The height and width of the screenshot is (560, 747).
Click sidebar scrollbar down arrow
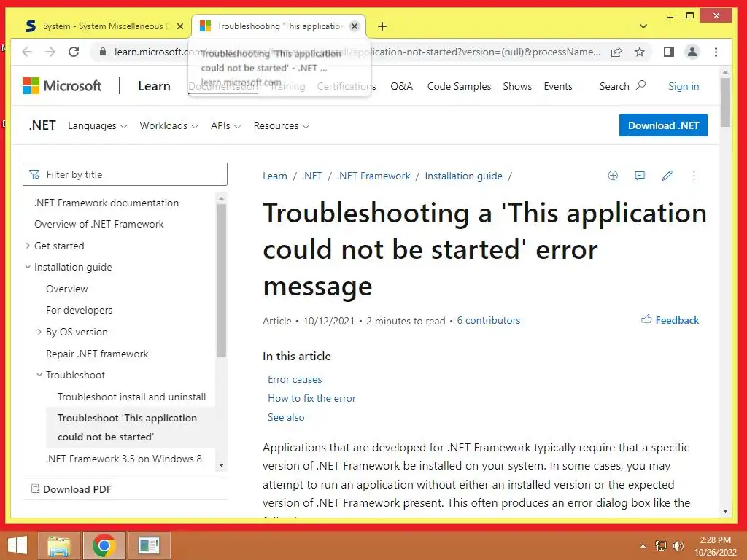(x=221, y=464)
